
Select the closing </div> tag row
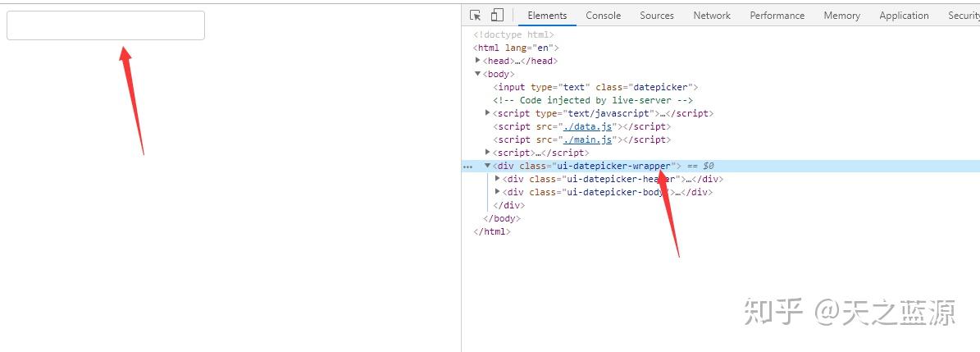[x=509, y=205]
